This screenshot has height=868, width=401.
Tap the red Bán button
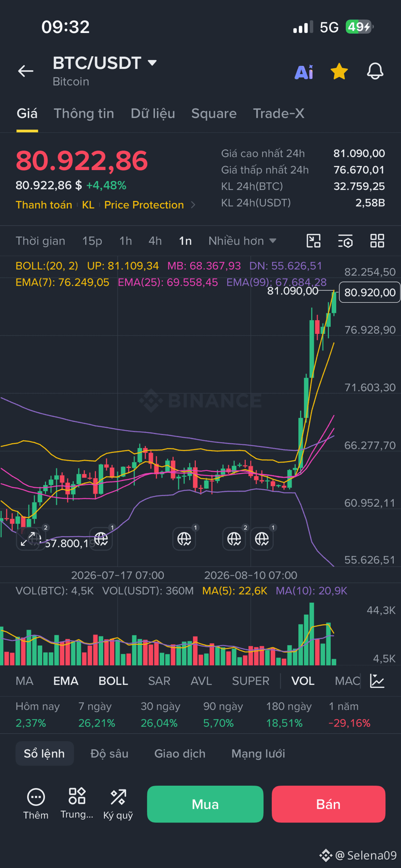(x=328, y=804)
